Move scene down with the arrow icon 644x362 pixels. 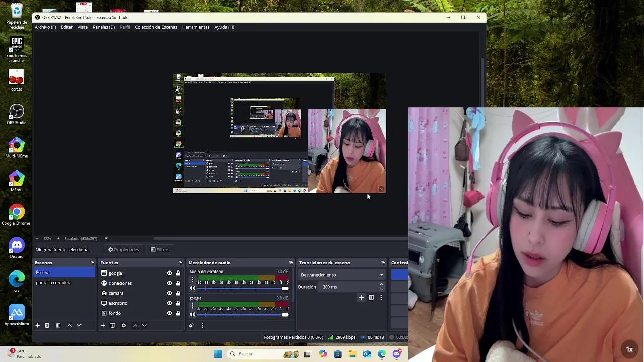click(x=79, y=325)
